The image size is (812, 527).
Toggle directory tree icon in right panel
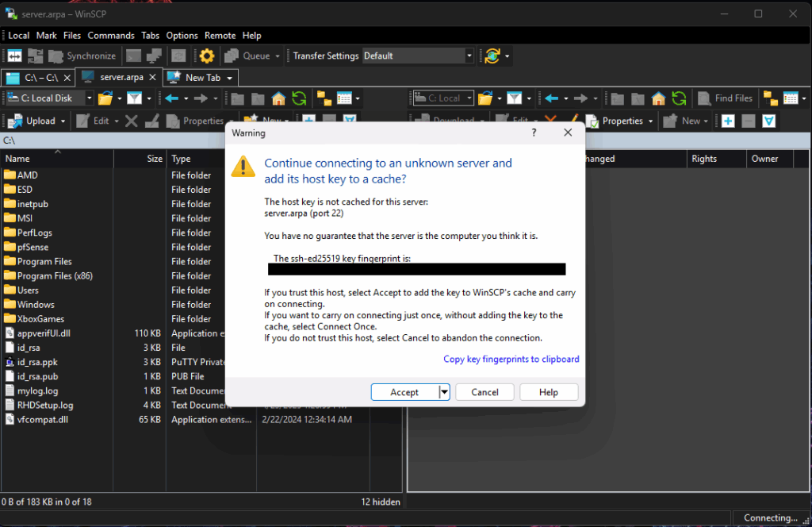tap(771, 98)
